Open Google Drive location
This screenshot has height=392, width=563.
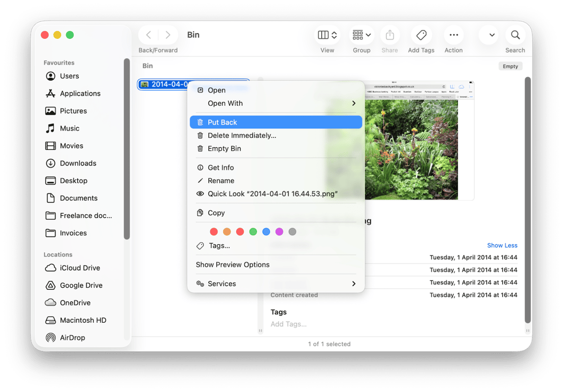pos(81,286)
